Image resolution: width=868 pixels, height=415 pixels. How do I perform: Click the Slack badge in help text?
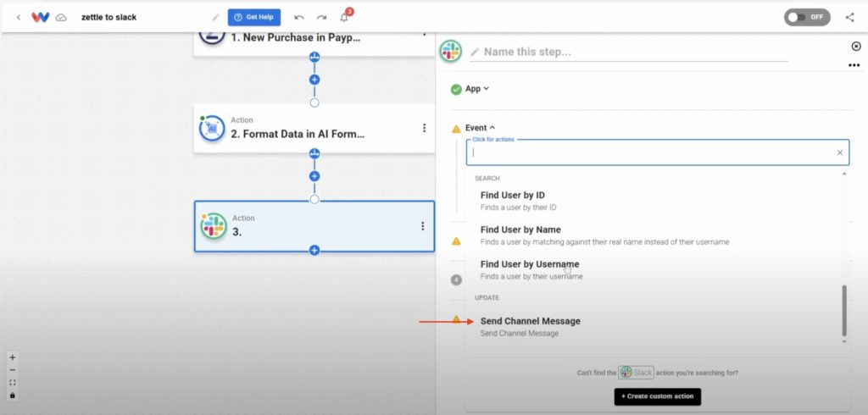637,373
